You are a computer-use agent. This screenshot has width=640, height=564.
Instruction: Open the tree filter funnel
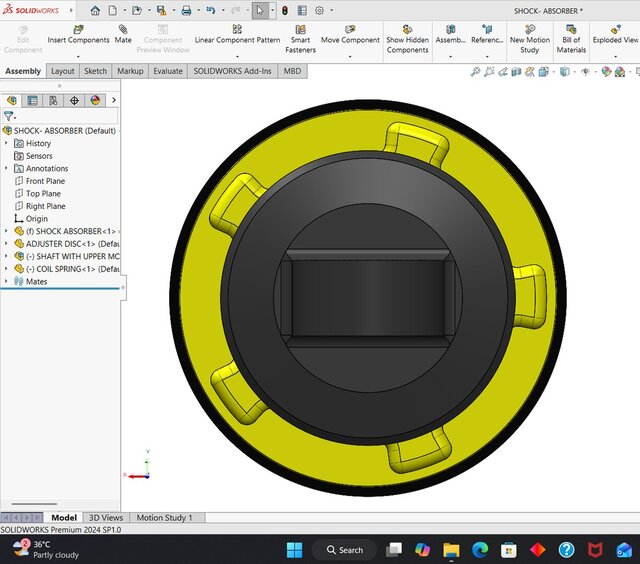(8, 116)
